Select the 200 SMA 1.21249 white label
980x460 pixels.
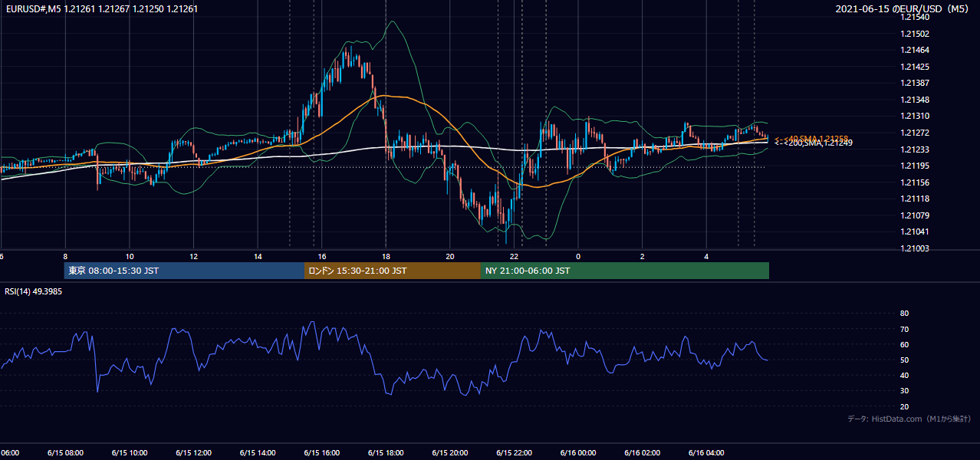(x=813, y=143)
